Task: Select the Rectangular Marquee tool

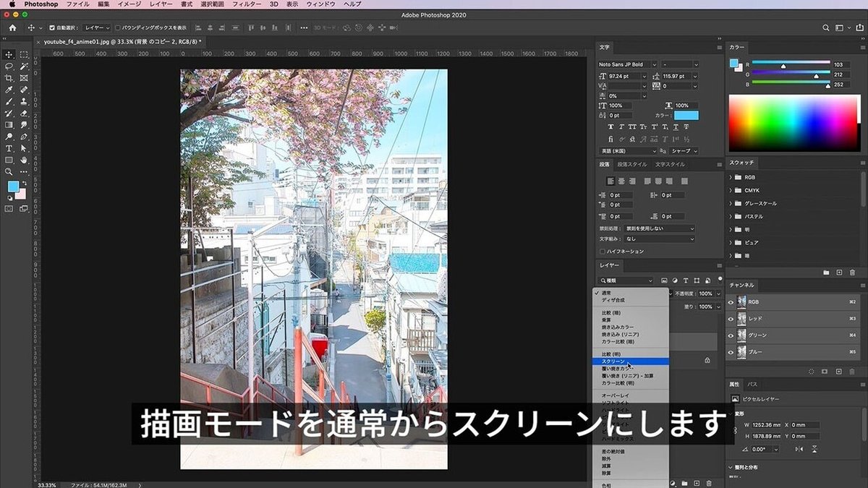Action: (x=24, y=54)
